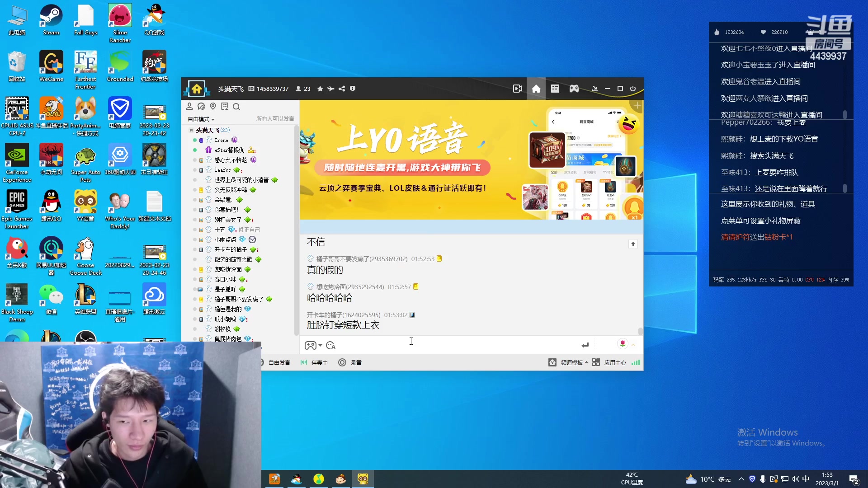
Task: Click sender name 想吃烤冷面(2935292544) in chat
Action: (x=350, y=287)
